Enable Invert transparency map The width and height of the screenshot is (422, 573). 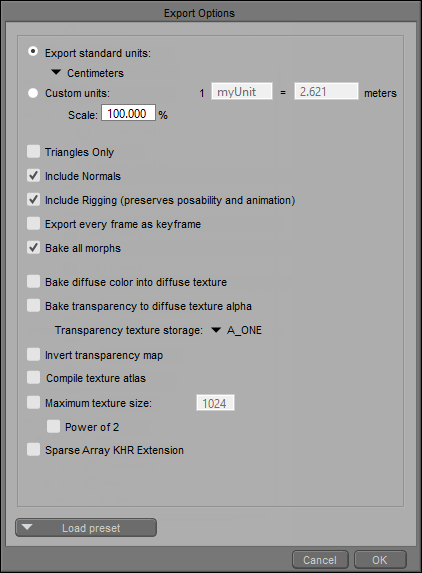pos(33,354)
